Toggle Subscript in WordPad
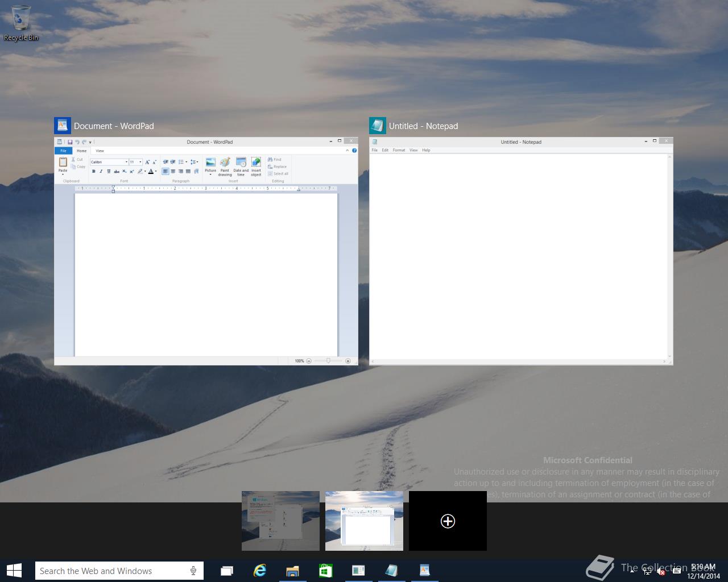Image resolution: width=728 pixels, height=582 pixels. coord(124,171)
